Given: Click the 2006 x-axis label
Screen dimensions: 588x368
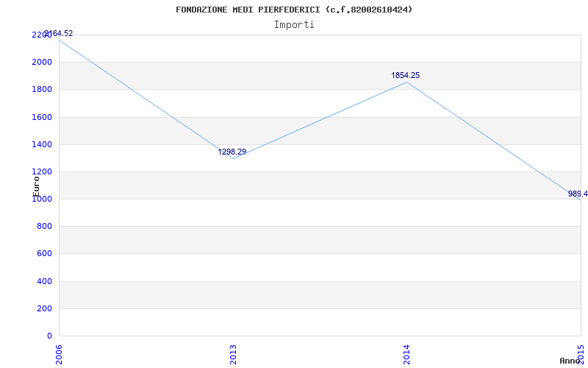Looking at the screenshot, I should coord(59,354).
